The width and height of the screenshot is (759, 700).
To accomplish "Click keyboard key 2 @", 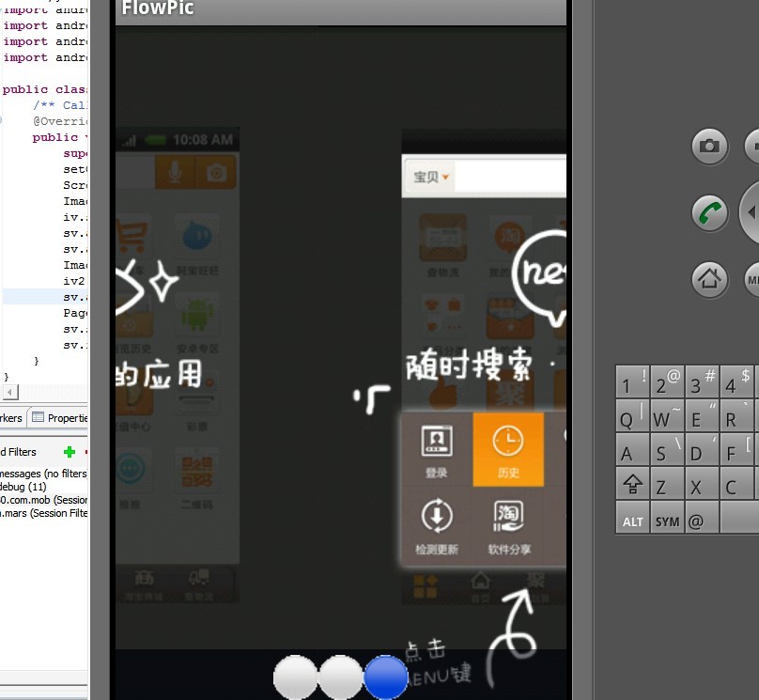I will pos(668,381).
